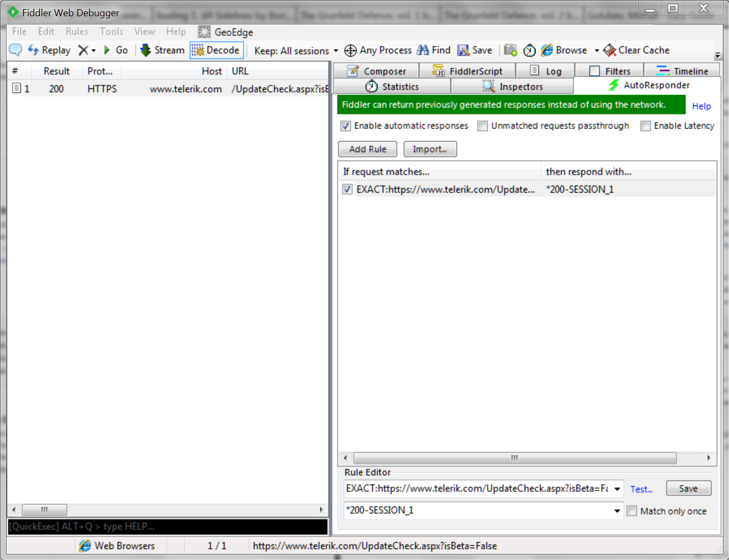This screenshot has height=560, width=729.
Task: Check Unmatched requests passthrough
Action: (x=483, y=126)
